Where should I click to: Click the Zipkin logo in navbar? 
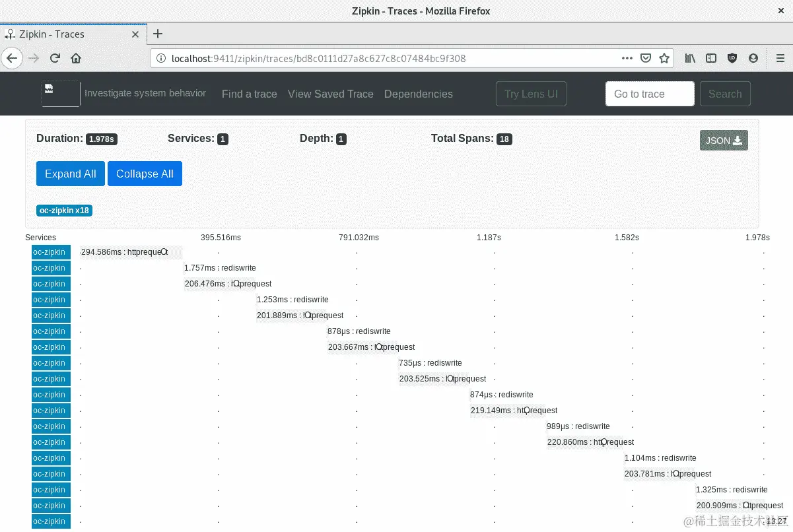pos(61,94)
